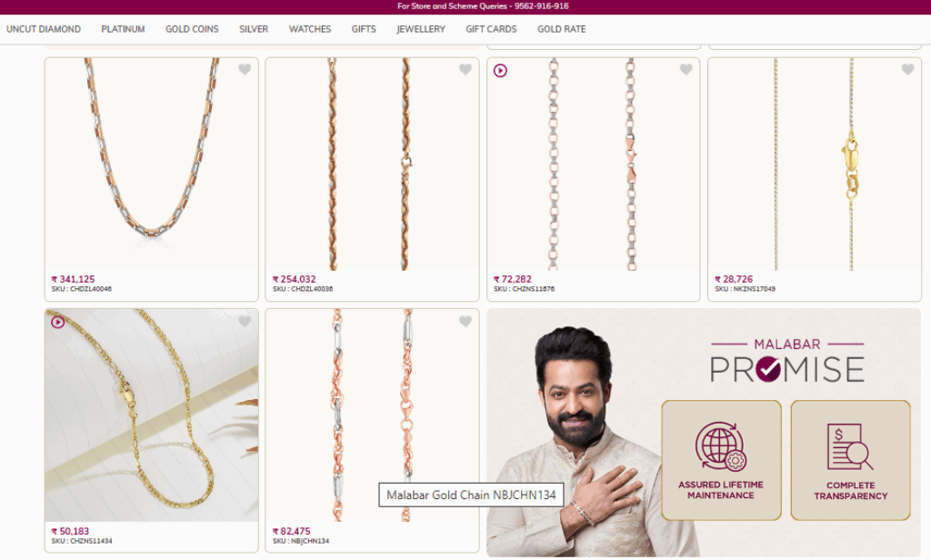The height and width of the screenshot is (560, 931).
Task: Open the Uncut Diamond menu
Action: (44, 29)
